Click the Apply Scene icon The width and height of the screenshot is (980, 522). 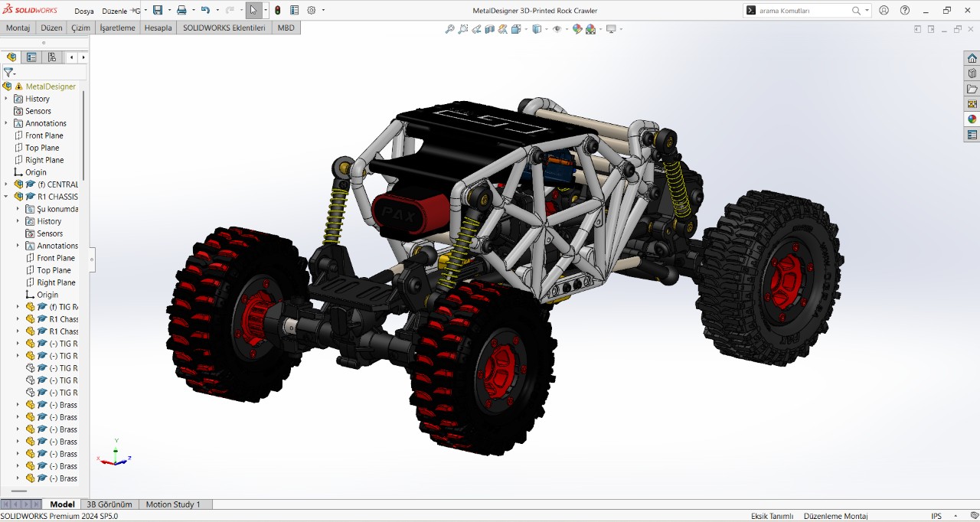[x=591, y=29]
